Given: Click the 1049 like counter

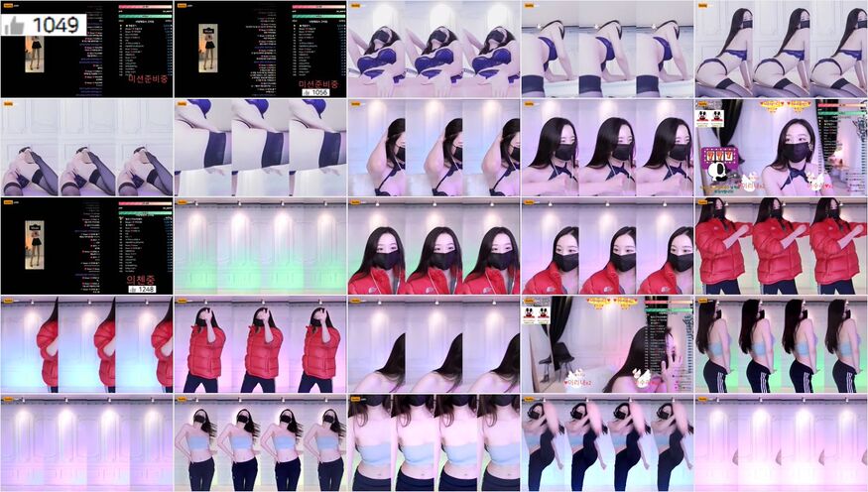Looking at the screenshot, I should pos(55,26).
